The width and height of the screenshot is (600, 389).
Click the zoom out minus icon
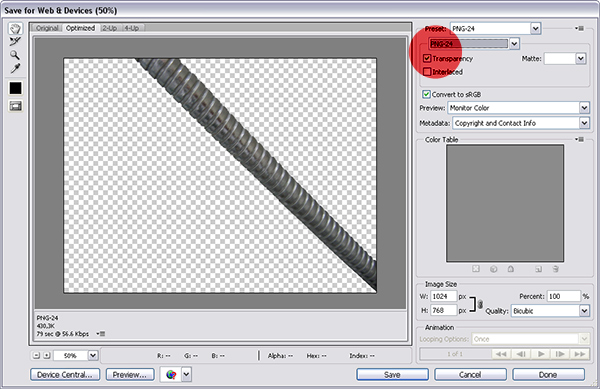[36, 355]
